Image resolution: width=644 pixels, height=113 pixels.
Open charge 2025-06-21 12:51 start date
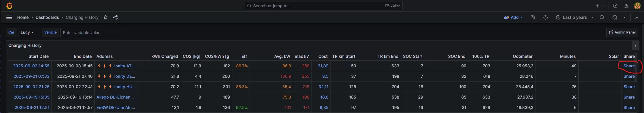point(32,108)
